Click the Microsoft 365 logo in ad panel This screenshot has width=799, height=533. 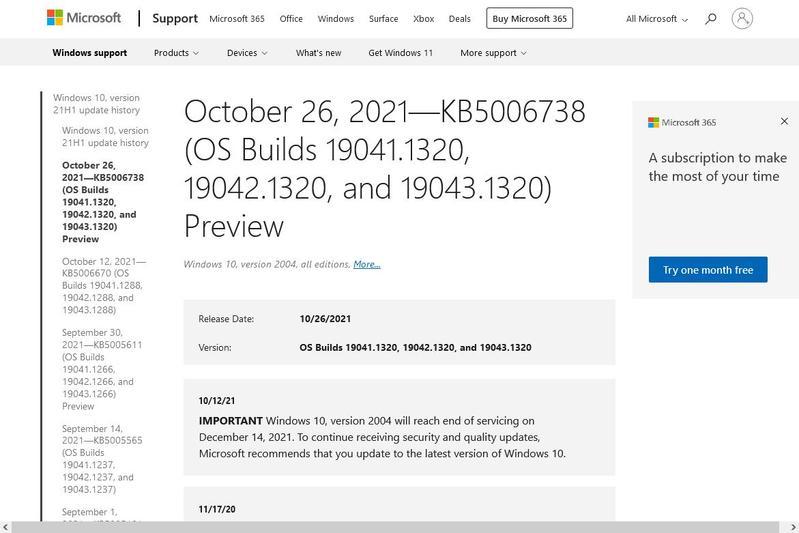coord(682,122)
